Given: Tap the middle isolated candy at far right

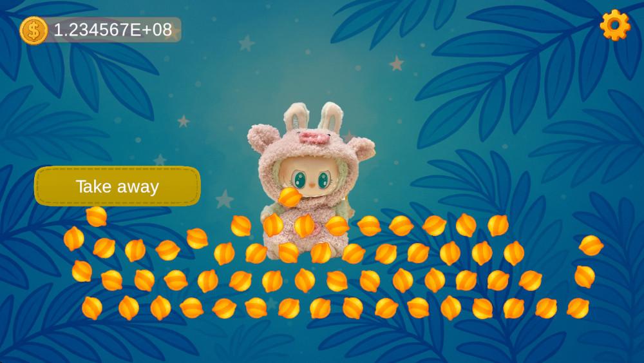Looking at the screenshot, I should tap(585, 277).
